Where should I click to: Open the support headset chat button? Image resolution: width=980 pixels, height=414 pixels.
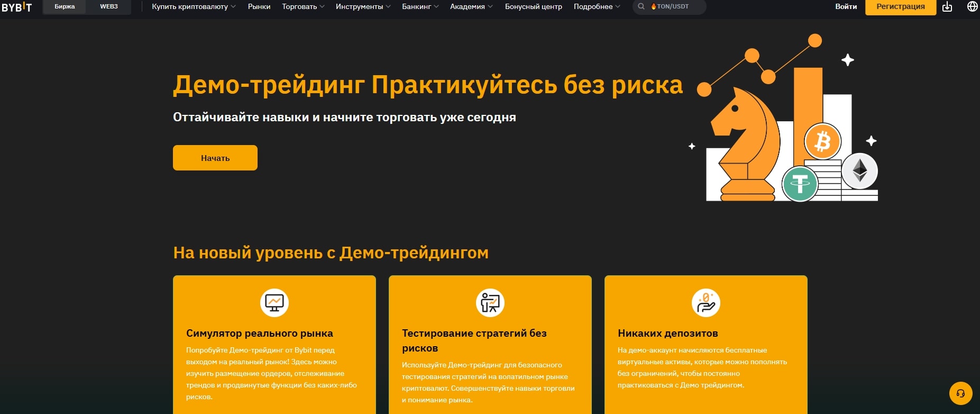tap(961, 393)
